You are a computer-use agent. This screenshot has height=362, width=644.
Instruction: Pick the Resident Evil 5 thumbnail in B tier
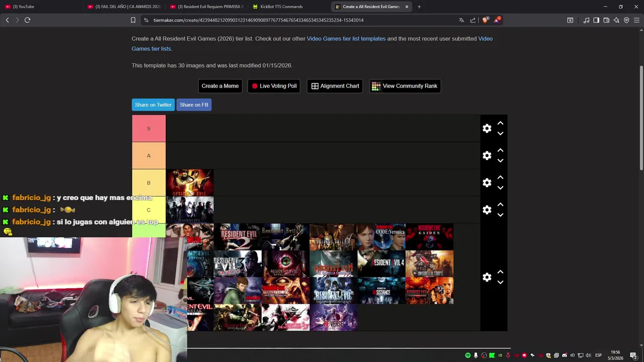pyautogui.click(x=190, y=183)
